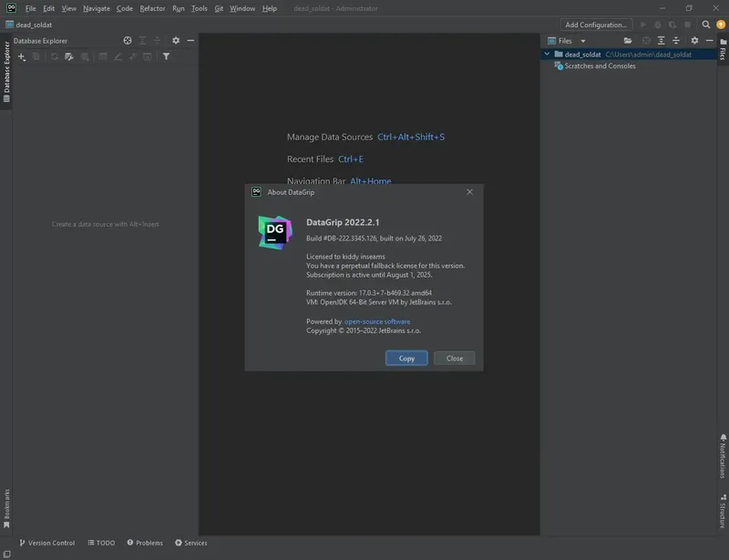Click the Copy button in About DataGrip

[406, 358]
